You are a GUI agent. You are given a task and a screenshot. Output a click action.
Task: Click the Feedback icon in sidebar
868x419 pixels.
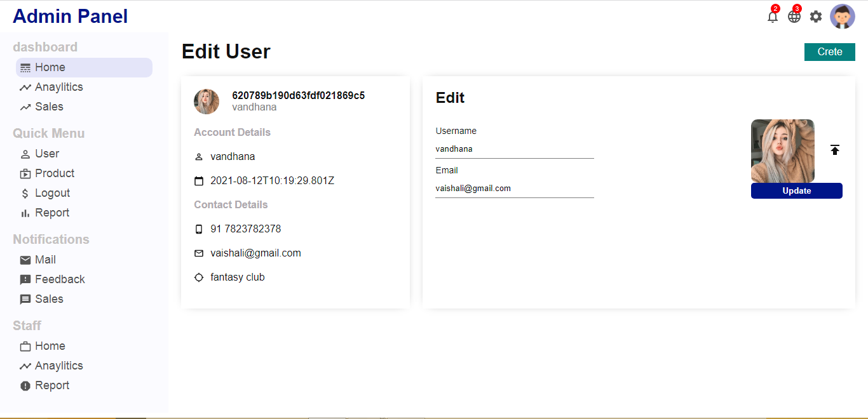coord(25,279)
